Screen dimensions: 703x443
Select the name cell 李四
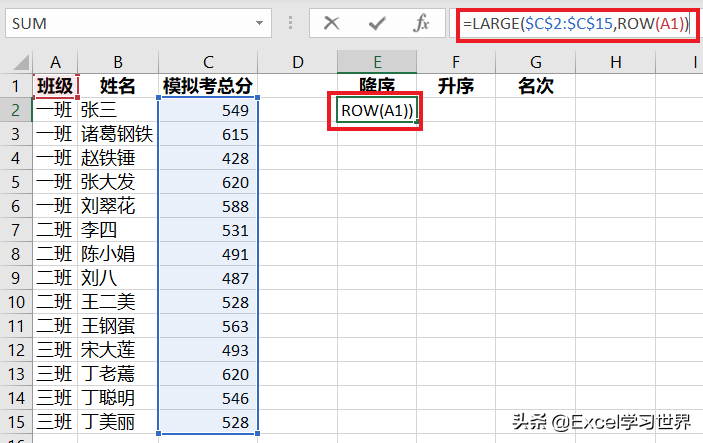tap(118, 230)
